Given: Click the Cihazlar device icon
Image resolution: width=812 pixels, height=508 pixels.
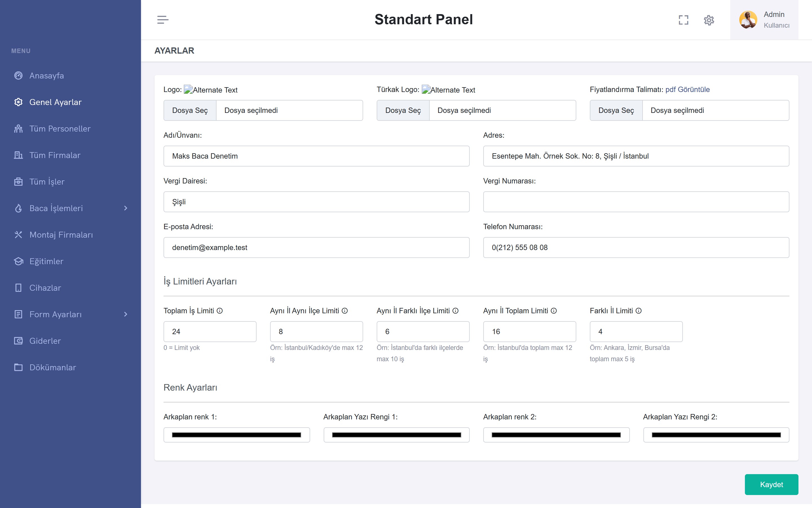Looking at the screenshot, I should coord(18,288).
